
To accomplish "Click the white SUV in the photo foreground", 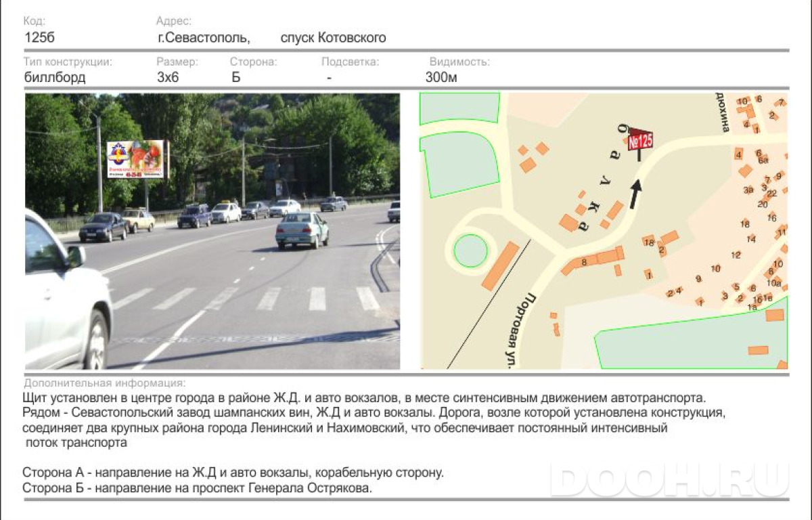I will pyautogui.click(x=64, y=292).
